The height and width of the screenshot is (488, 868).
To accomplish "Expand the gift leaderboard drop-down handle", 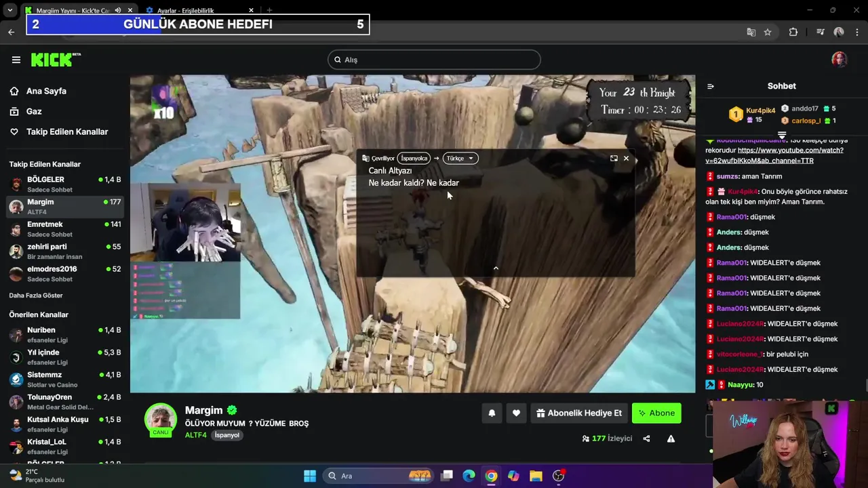I will tap(782, 136).
